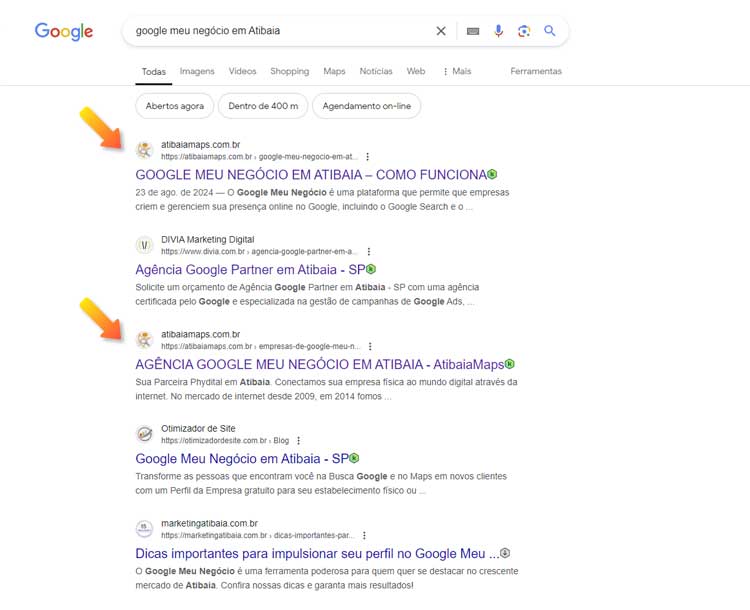Open three-dot menu for empresas-de-google-meu-n result
The width and height of the screenshot is (750, 610).
coord(370,346)
